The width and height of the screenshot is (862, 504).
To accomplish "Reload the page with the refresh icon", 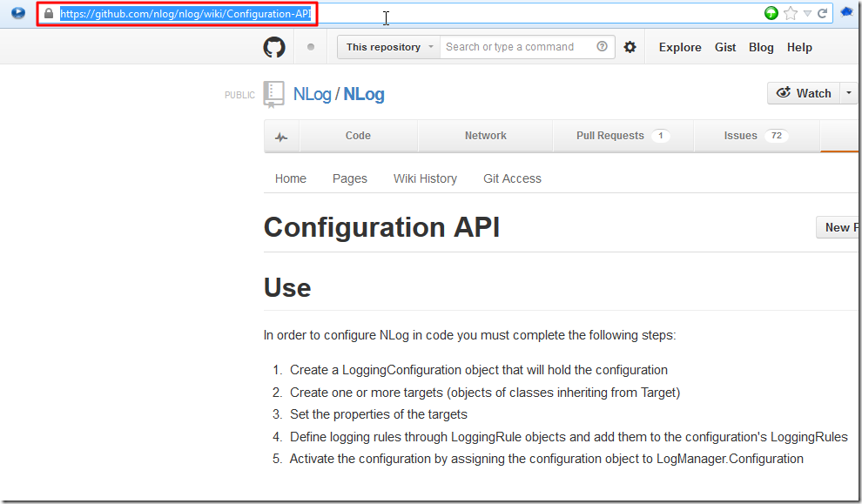I will 823,13.
